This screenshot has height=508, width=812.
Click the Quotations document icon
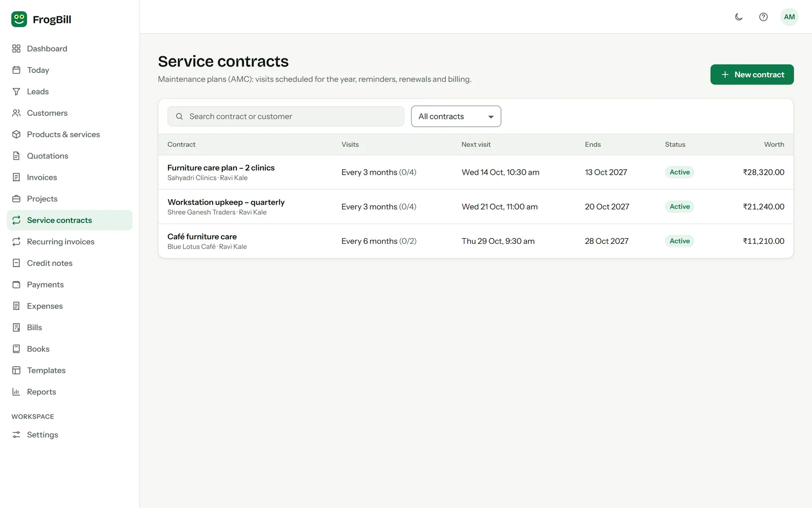[16, 156]
